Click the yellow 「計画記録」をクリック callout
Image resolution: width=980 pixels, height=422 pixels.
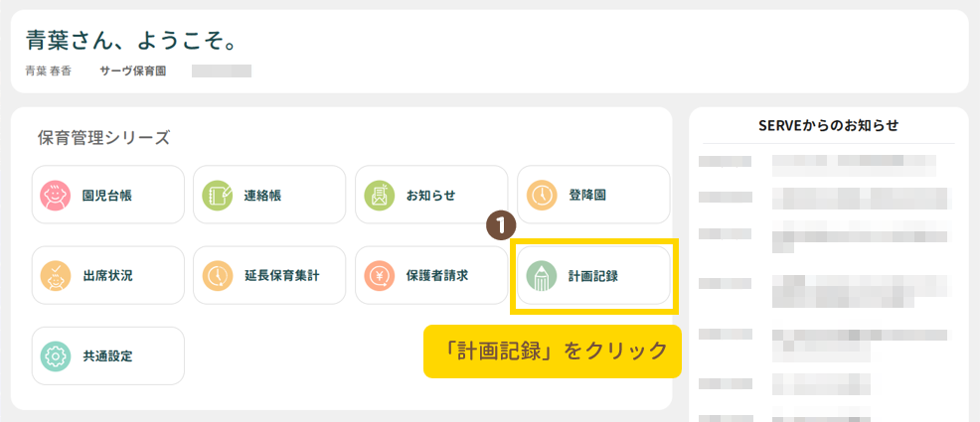pyautogui.click(x=552, y=351)
